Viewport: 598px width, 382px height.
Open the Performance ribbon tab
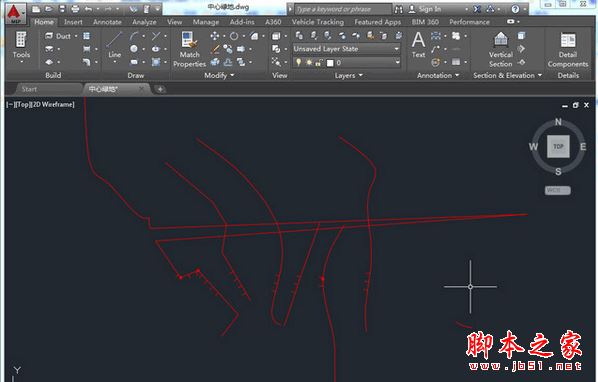point(469,22)
